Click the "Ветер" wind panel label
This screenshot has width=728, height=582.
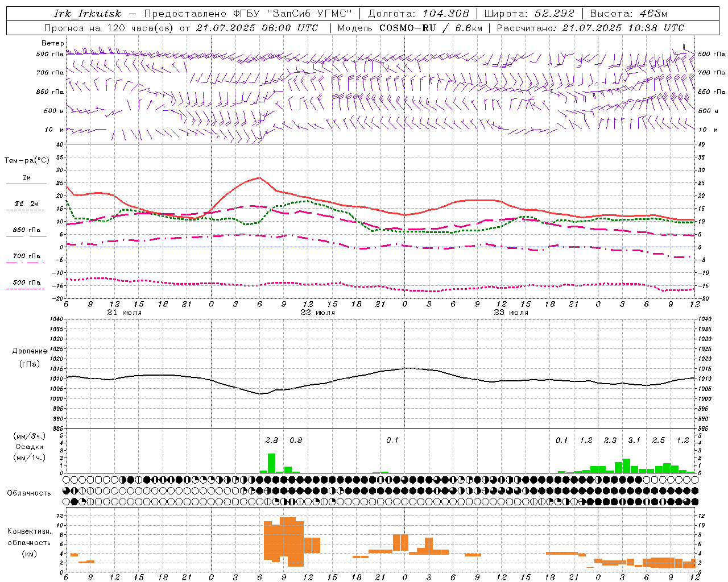(53, 43)
